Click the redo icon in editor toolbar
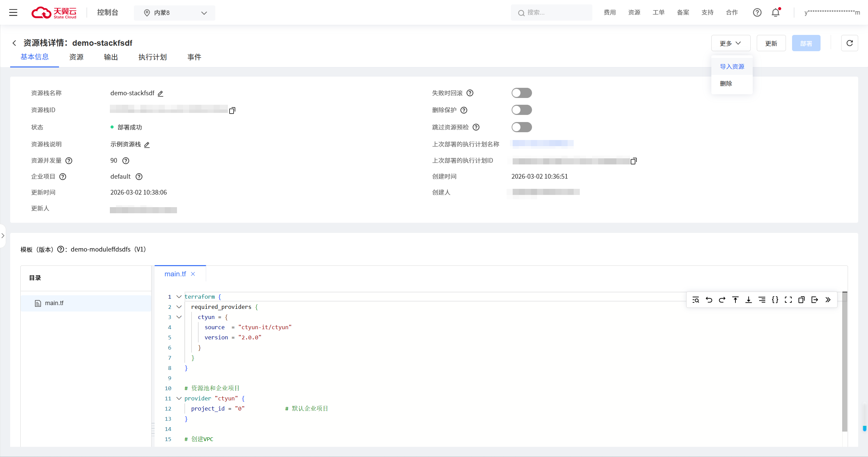 (x=722, y=300)
